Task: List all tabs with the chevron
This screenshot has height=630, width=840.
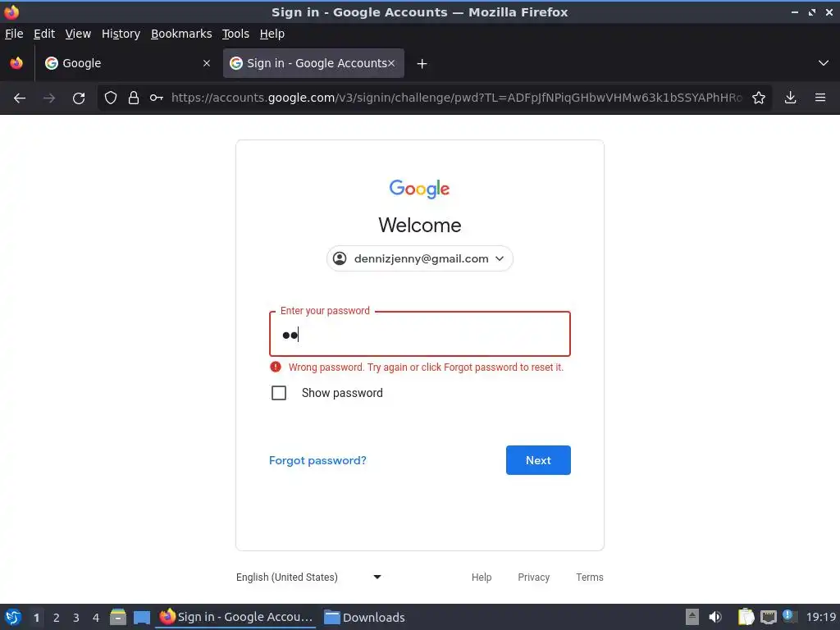Action: pos(824,63)
